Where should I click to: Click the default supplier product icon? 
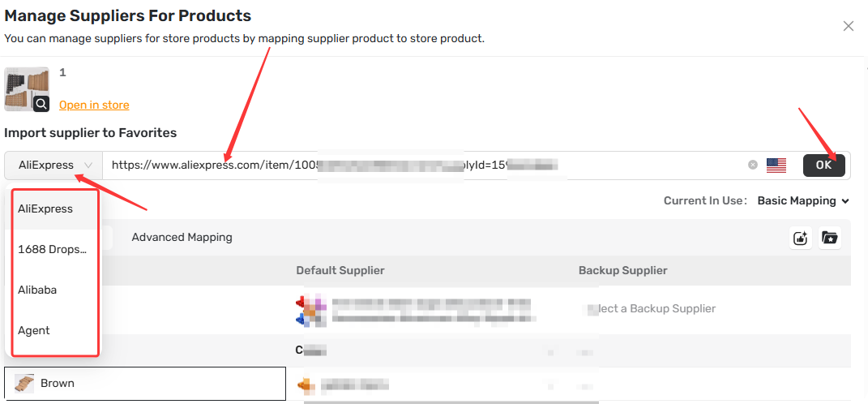click(310, 310)
